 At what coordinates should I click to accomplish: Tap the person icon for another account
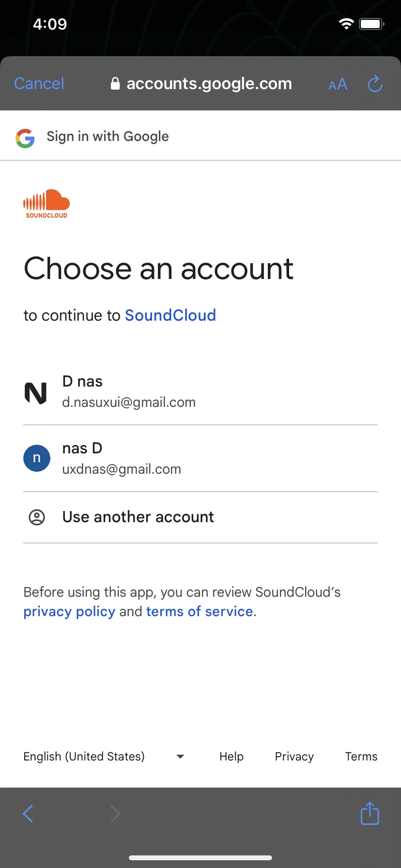pyautogui.click(x=37, y=517)
